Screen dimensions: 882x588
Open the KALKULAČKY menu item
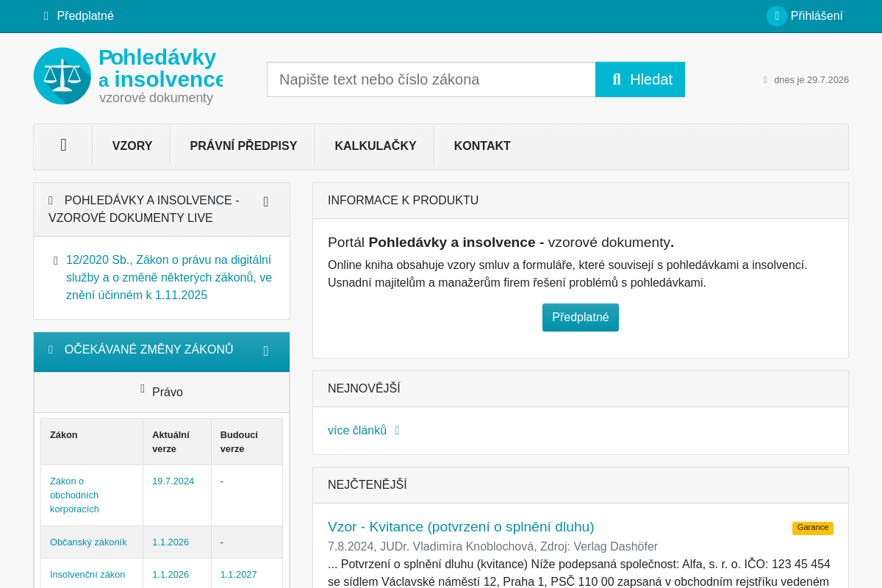(376, 146)
